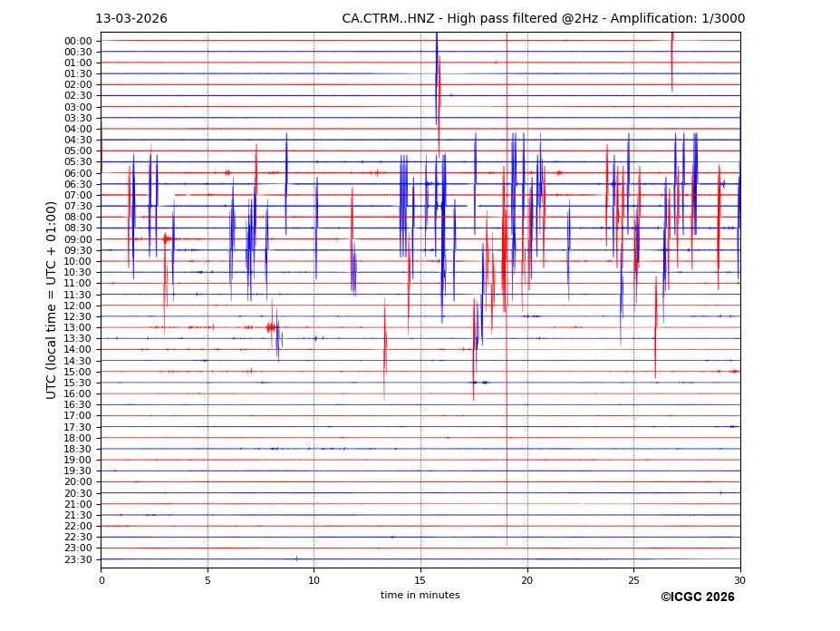Screen dimensions: 840x631
Task: Click the 'time in minutes' axis label
Action: (420, 596)
